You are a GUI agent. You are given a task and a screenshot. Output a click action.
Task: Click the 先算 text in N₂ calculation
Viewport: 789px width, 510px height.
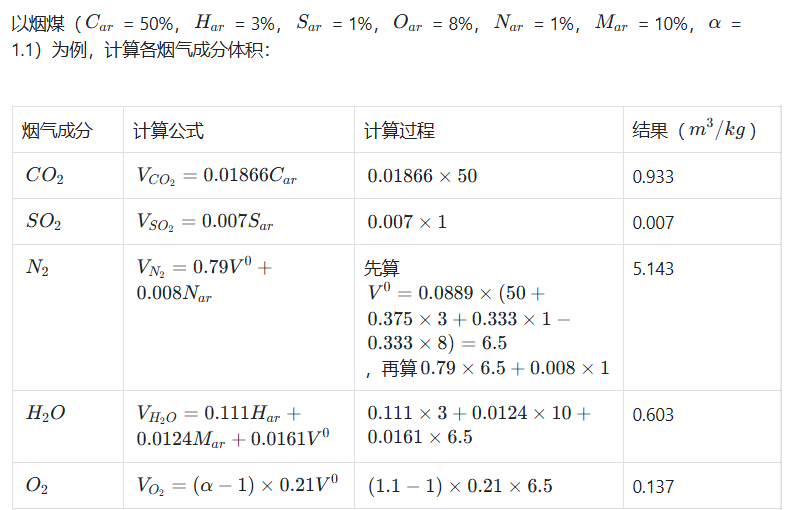[381, 268]
